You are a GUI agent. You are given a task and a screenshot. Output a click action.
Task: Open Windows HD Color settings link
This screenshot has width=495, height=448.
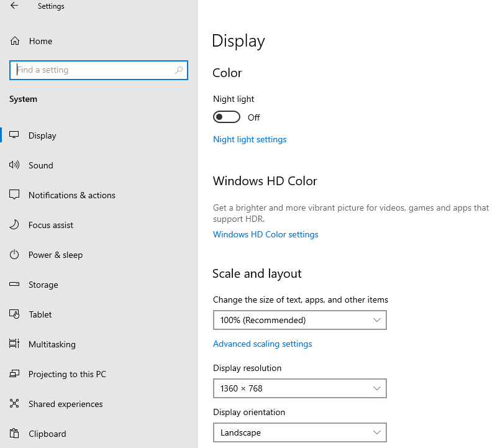(x=265, y=234)
